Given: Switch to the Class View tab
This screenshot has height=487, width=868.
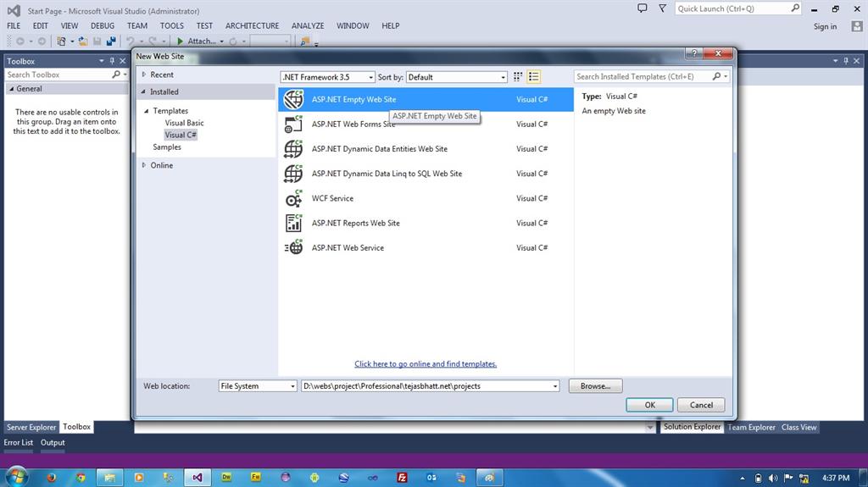Looking at the screenshot, I should tap(798, 427).
